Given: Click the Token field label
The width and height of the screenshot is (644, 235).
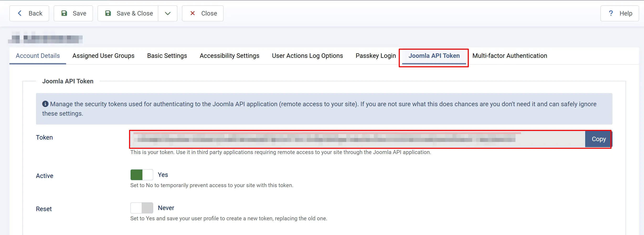Looking at the screenshot, I should pos(44,137).
